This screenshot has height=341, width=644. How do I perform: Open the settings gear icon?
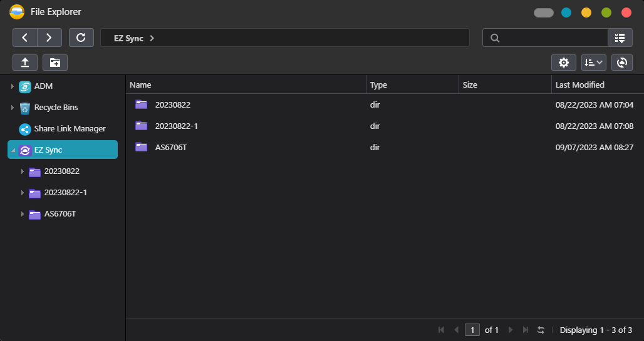(563, 63)
